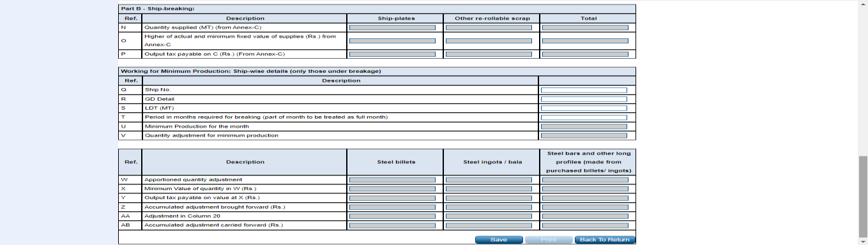Click the Minimum Production for the month field
The image size is (868, 245).
click(x=584, y=126)
